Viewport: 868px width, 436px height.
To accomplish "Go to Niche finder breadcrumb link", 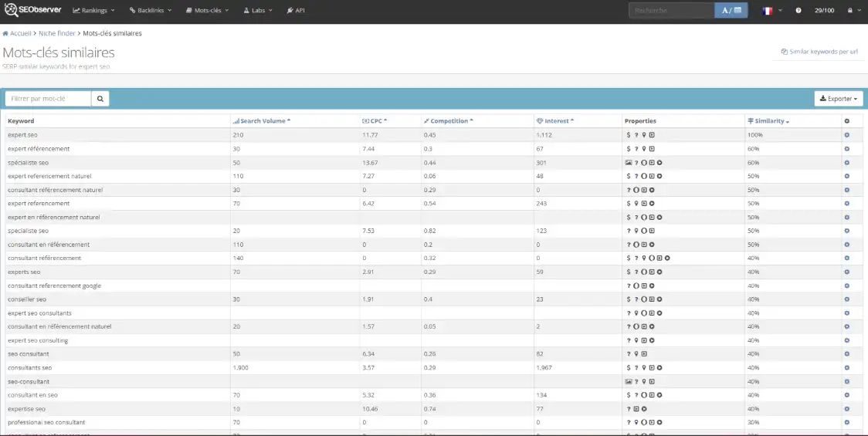I will click(57, 34).
